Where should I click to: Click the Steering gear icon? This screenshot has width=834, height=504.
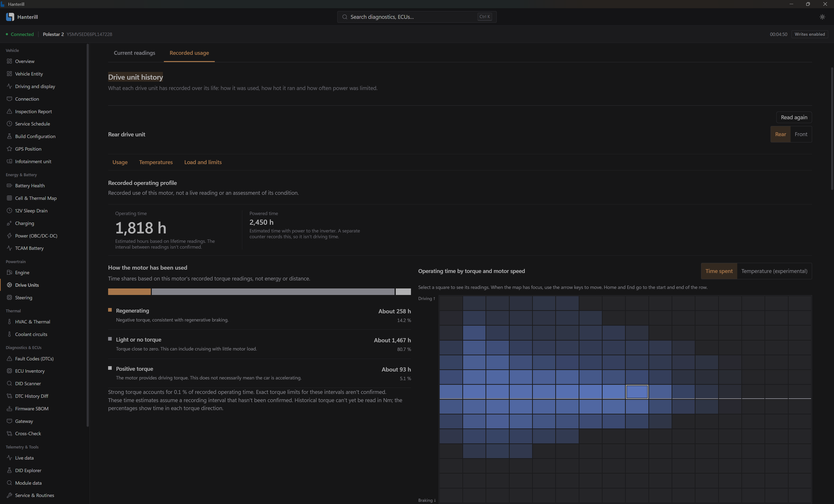(x=9, y=298)
